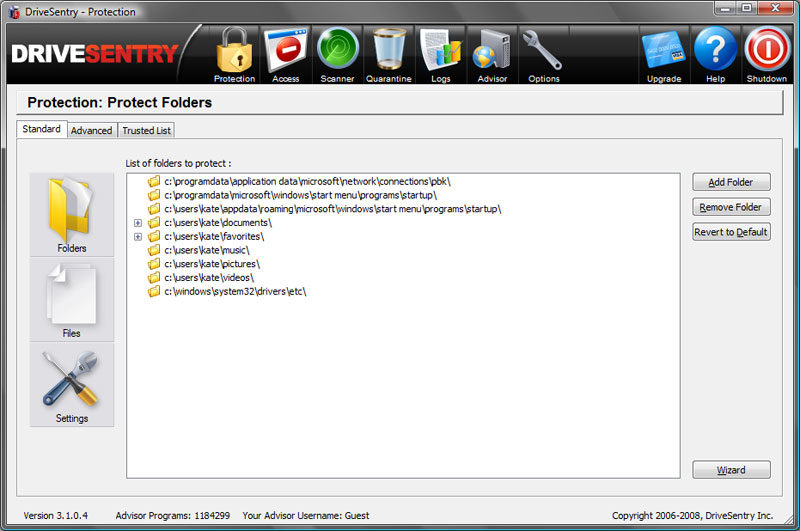The height and width of the screenshot is (531, 800).
Task: Expand the c:\users\kate\documents\ tree node
Action: [138, 223]
